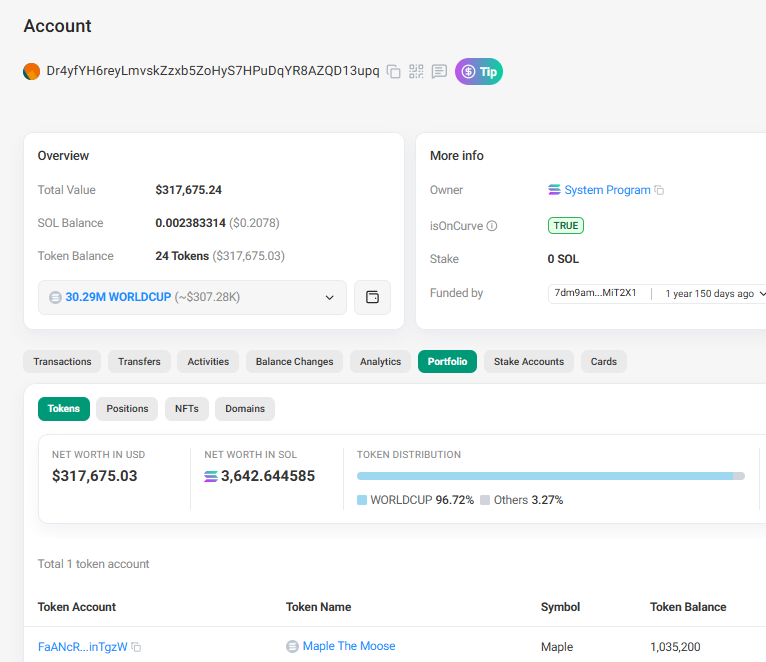Click the isOnCurve info icon
Viewport: 766px width, 662px height.
click(x=492, y=226)
